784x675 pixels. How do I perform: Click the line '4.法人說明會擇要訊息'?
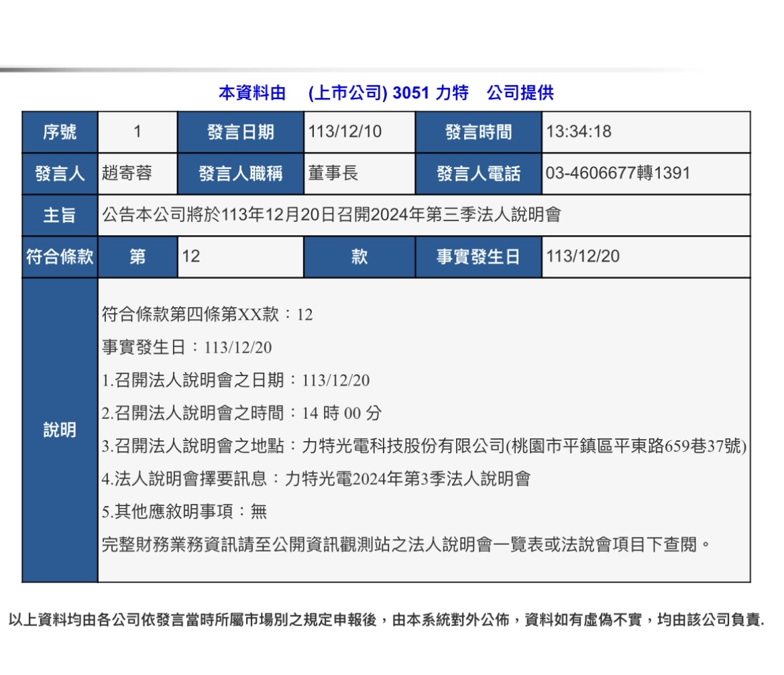tap(316, 479)
